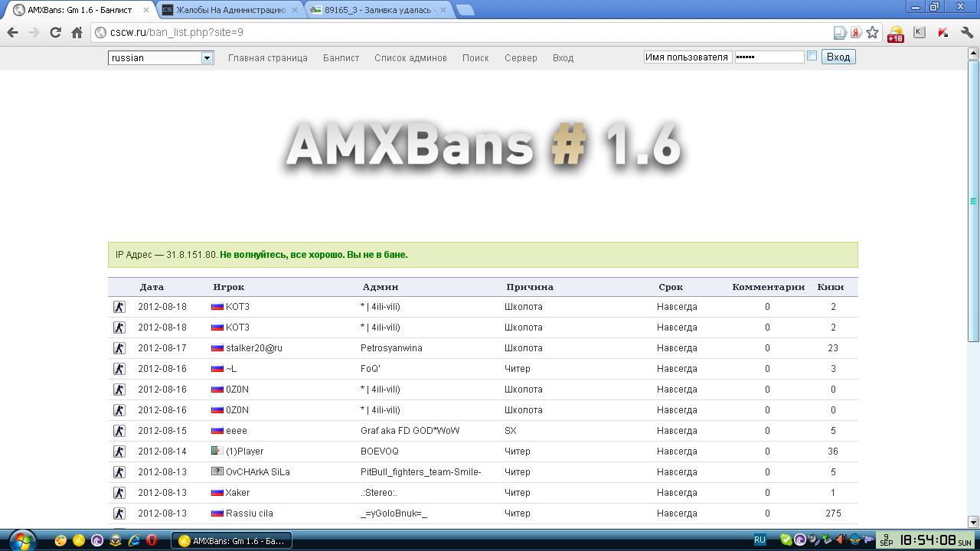This screenshot has height=551, width=980.
Task: Click the RU language indicator in tray
Action: point(759,540)
